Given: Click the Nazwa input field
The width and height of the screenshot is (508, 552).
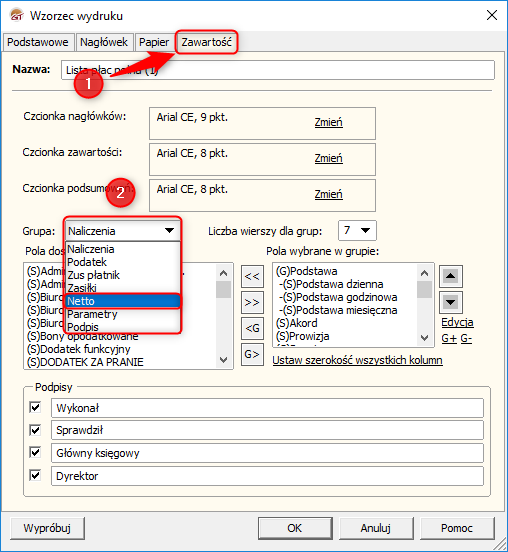Looking at the screenshot, I should tap(278, 70).
